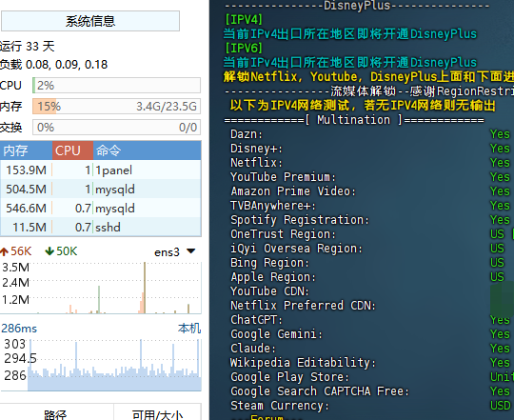Click the Apple Region: terminal line
514x420 pixels.
[x=273, y=277]
